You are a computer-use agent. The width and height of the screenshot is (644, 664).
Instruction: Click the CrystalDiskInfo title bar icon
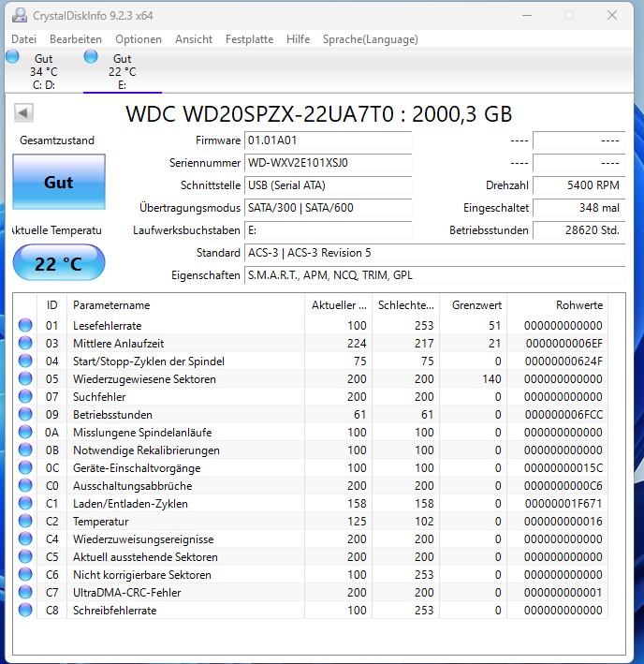pyautogui.click(x=20, y=15)
